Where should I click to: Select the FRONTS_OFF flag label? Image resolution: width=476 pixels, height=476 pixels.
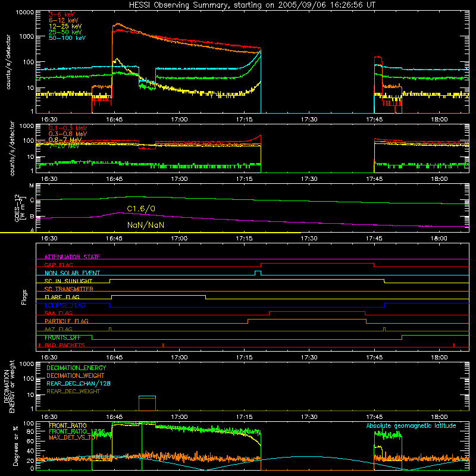coord(62,337)
